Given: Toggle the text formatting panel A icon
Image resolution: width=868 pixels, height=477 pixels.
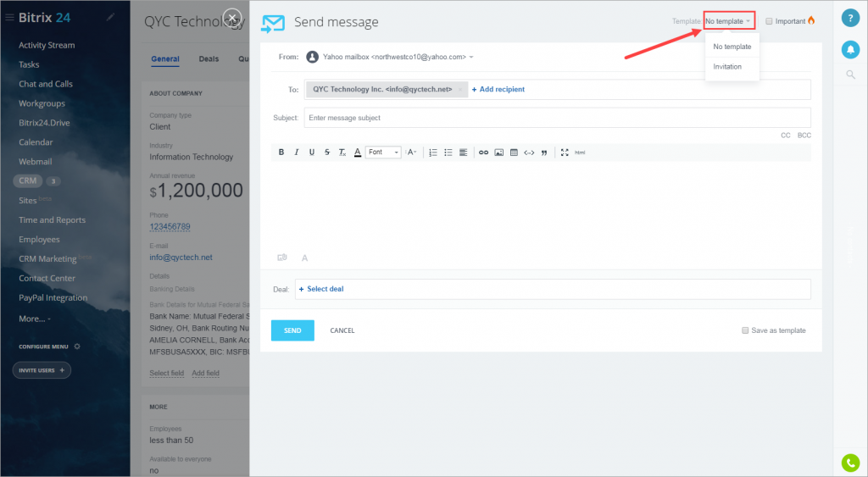Looking at the screenshot, I should click(304, 258).
